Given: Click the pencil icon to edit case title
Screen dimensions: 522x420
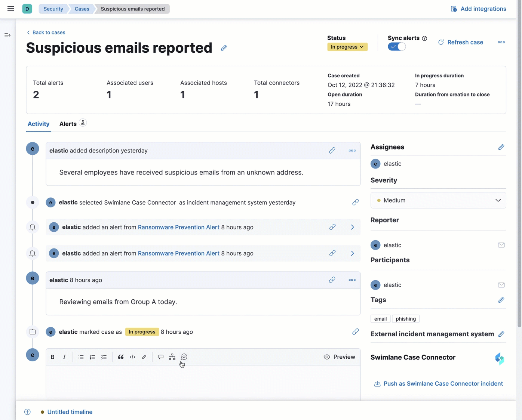Looking at the screenshot, I should pyautogui.click(x=224, y=48).
